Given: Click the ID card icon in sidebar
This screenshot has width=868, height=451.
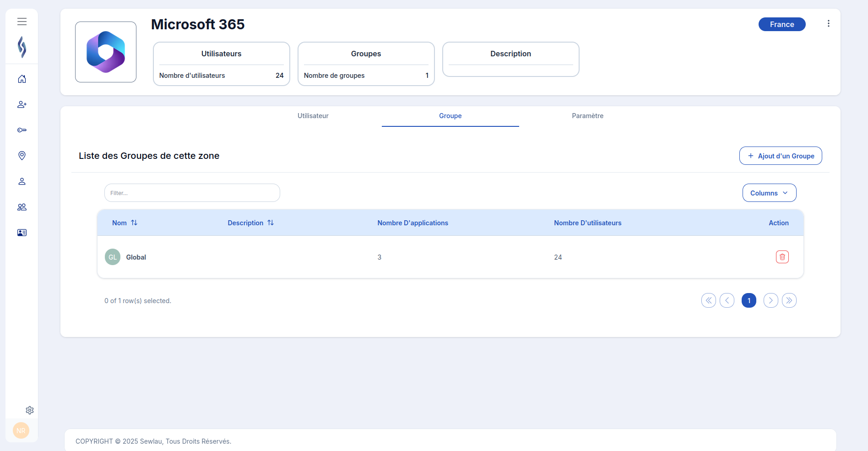Looking at the screenshot, I should coord(22,233).
